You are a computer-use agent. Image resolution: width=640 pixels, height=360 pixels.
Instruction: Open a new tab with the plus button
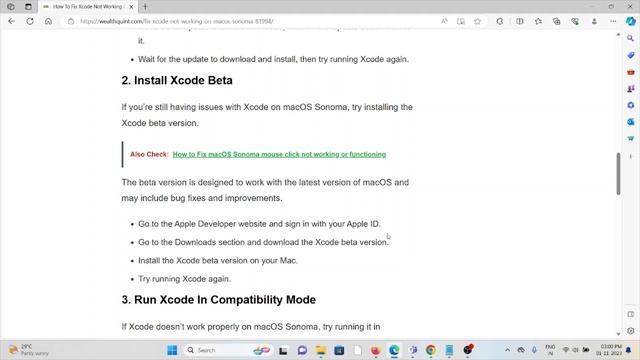point(145,7)
